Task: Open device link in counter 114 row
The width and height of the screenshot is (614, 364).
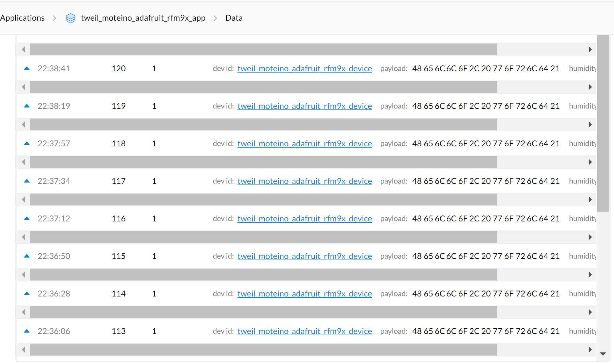Action: (x=304, y=294)
